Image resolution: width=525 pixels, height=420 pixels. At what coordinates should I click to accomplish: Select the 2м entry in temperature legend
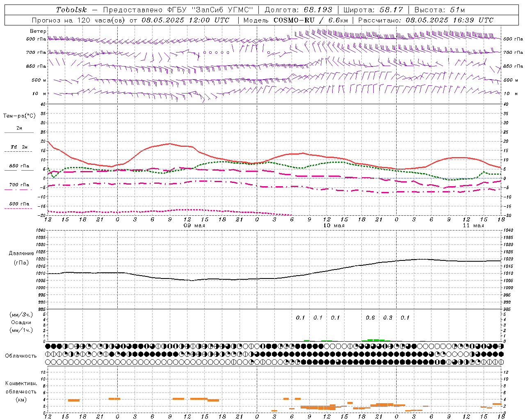pyautogui.click(x=19, y=128)
